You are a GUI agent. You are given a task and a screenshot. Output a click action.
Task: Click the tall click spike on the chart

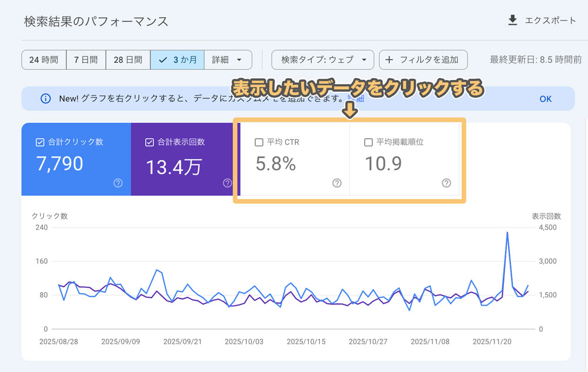[x=507, y=233]
